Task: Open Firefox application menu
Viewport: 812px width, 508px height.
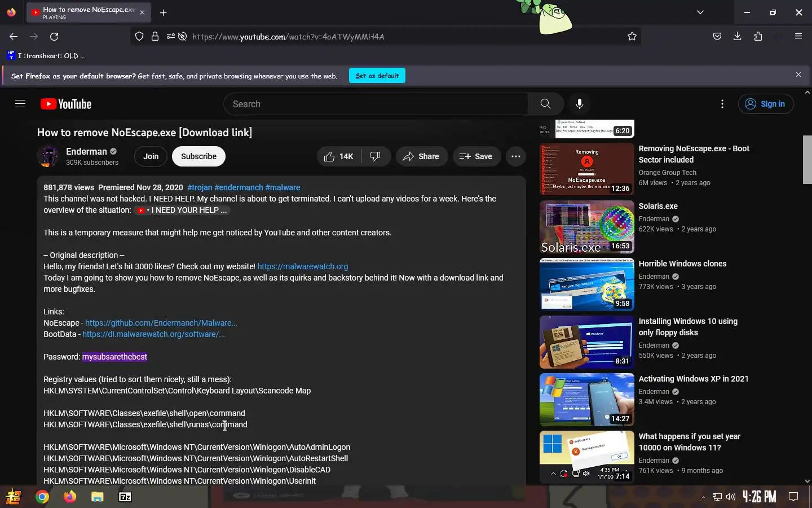Action: pyautogui.click(x=798, y=37)
